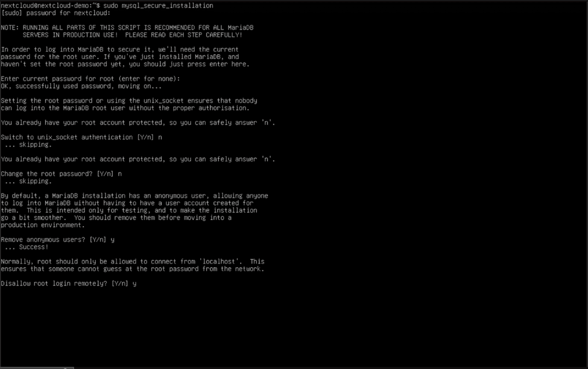Click the gray bar at bottom-left edge
The width and height of the screenshot is (588, 369).
(37, 368)
